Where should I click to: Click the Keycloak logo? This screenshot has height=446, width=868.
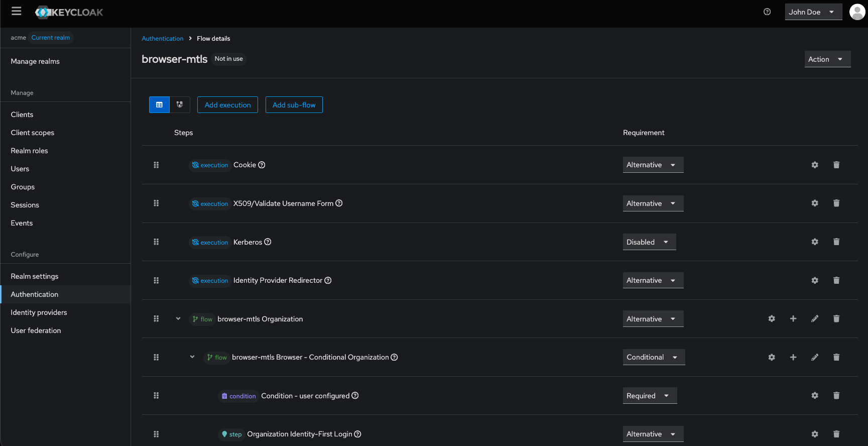tap(69, 12)
